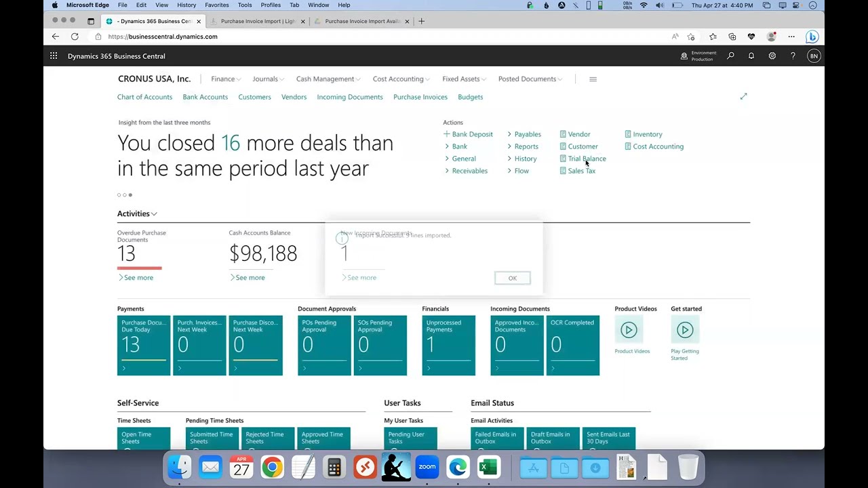868x488 pixels.
Task: Switch to the Purchase Invoice Import Available tab
Action: pyautogui.click(x=362, y=21)
